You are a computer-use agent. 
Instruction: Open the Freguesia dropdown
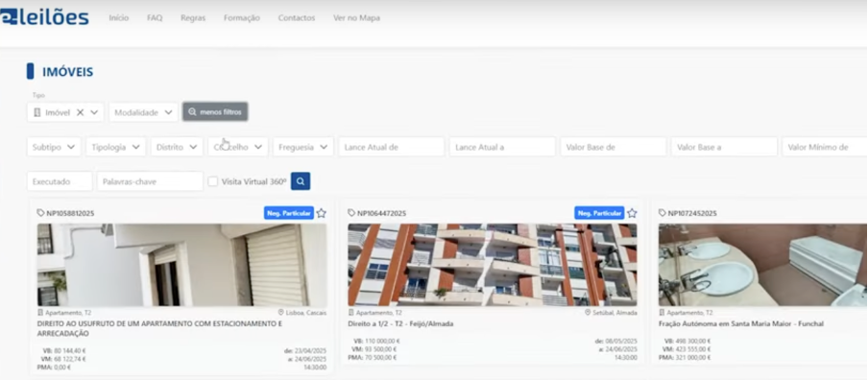coord(302,147)
